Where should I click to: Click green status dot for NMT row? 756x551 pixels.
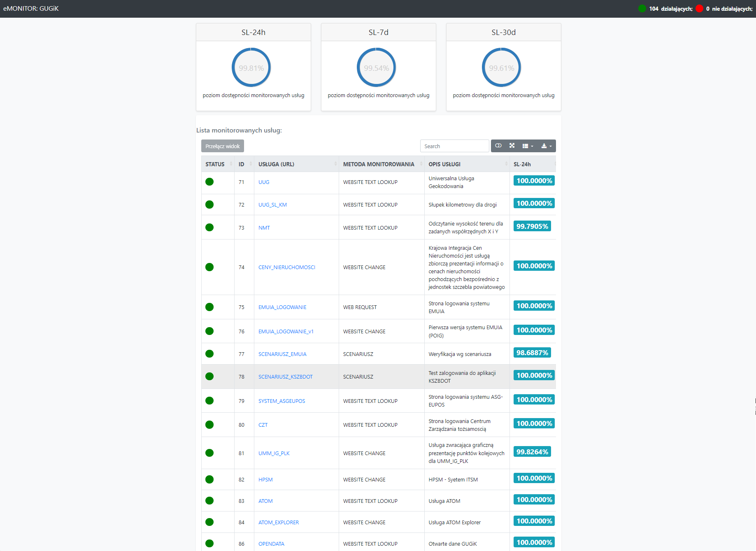pos(209,227)
